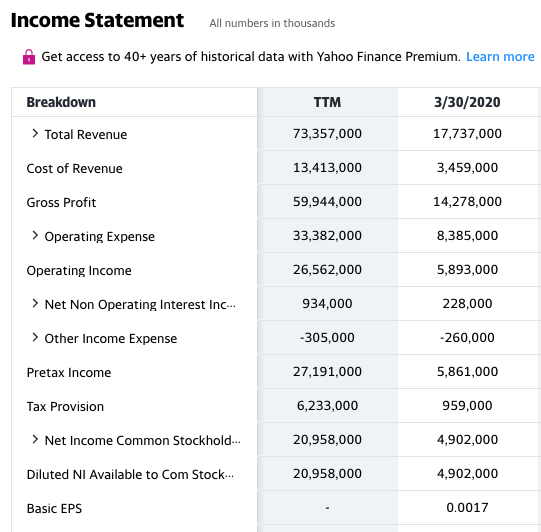This screenshot has height=532, width=541.
Task: Expand Net Income Common Stockholders row
Action: point(35,440)
